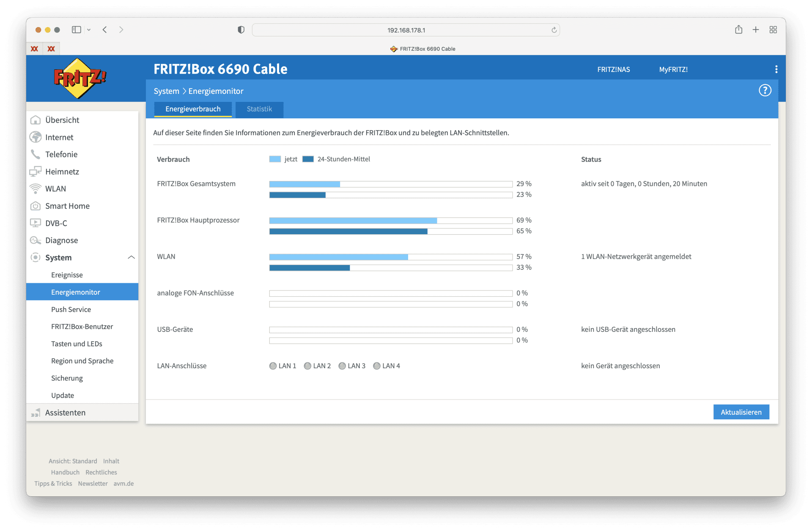The height and width of the screenshot is (531, 812).
Task: Show the tab overview grid icon
Action: pyautogui.click(x=773, y=30)
